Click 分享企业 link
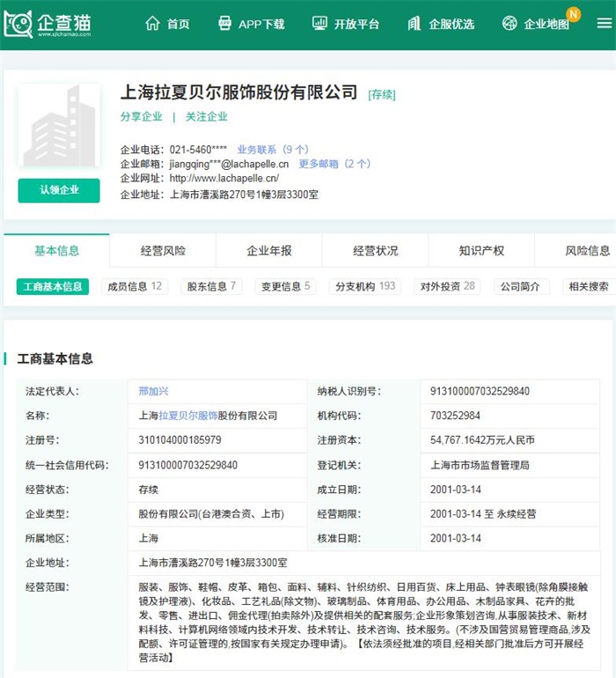 pyautogui.click(x=142, y=117)
